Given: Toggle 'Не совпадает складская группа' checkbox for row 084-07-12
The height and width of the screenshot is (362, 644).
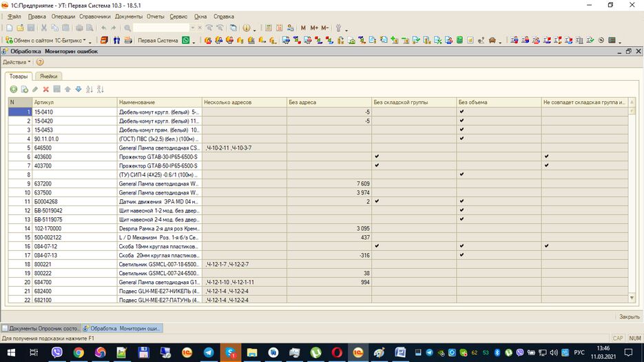Looking at the screenshot, I should coord(546,246).
